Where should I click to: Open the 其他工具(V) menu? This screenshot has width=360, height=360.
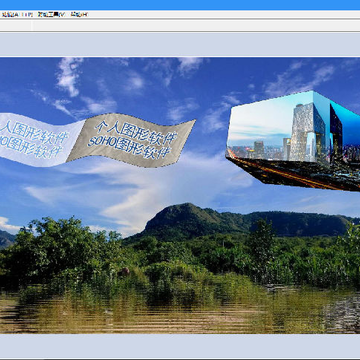(x=51, y=14)
